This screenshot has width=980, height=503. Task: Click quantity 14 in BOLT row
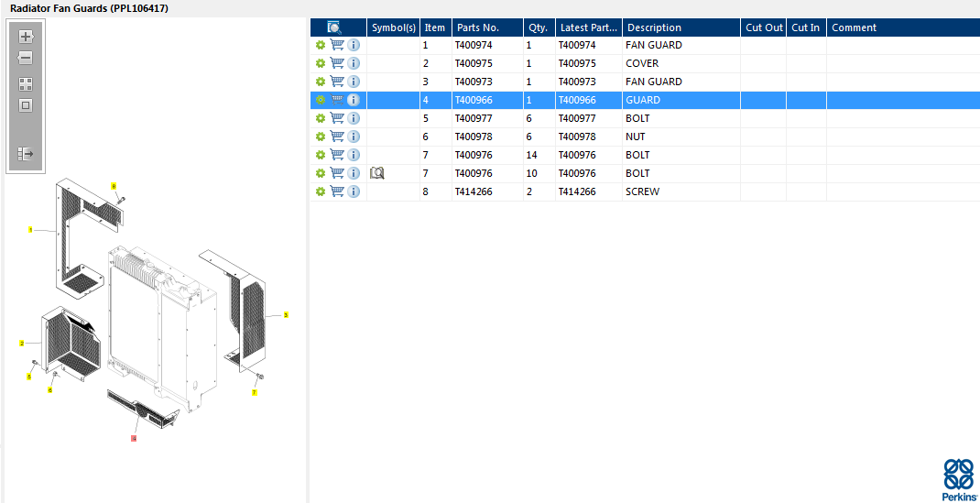point(531,154)
